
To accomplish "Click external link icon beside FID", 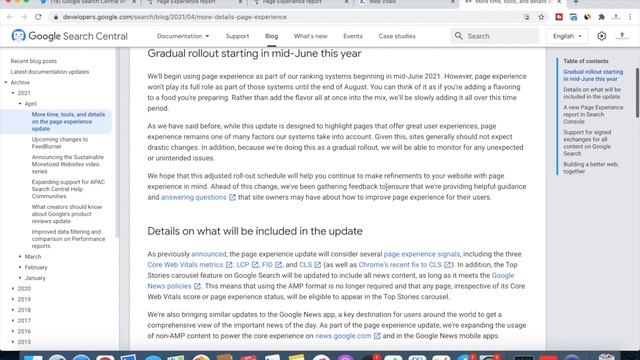I will click(x=278, y=265).
